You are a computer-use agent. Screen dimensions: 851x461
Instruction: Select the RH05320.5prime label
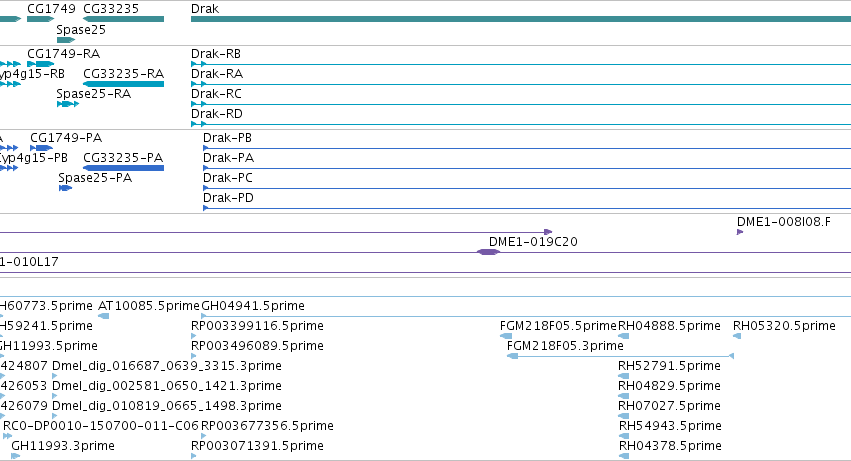(784, 326)
